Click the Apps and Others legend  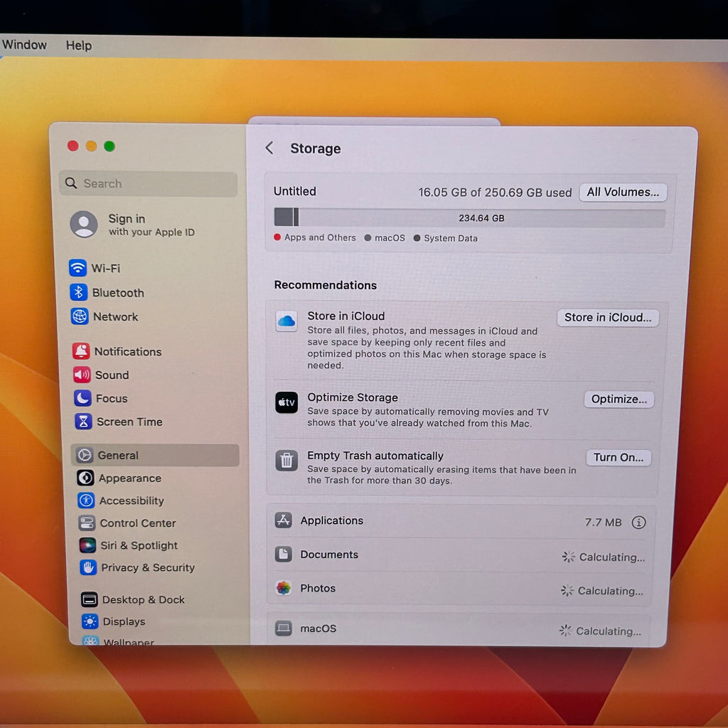[315, 237]
